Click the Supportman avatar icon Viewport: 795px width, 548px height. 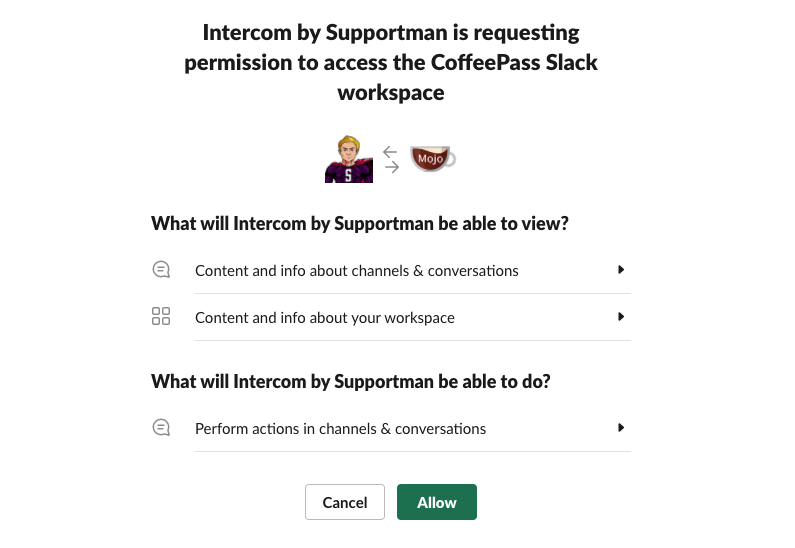pyautogui.click(x=348, y=158)
